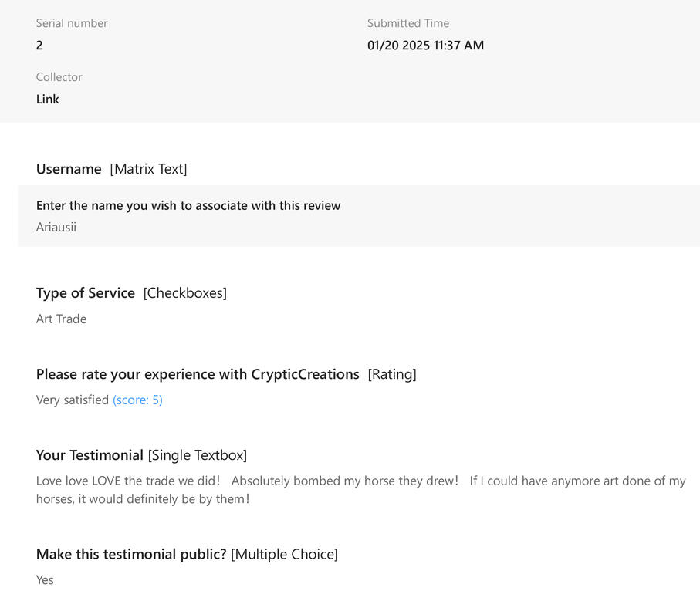This screenshot has height=601, width=700.
Task: Click the "Collector" label
Action: pyautogui.click(x=59, y=77)
